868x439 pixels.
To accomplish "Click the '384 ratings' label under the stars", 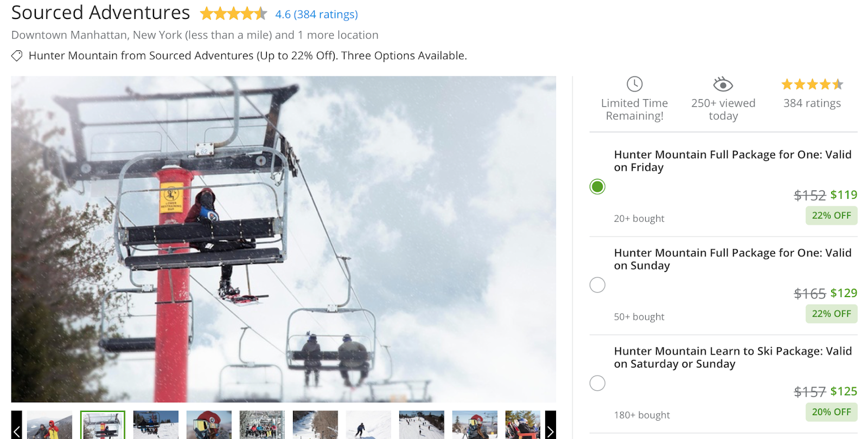I will 812,103.
